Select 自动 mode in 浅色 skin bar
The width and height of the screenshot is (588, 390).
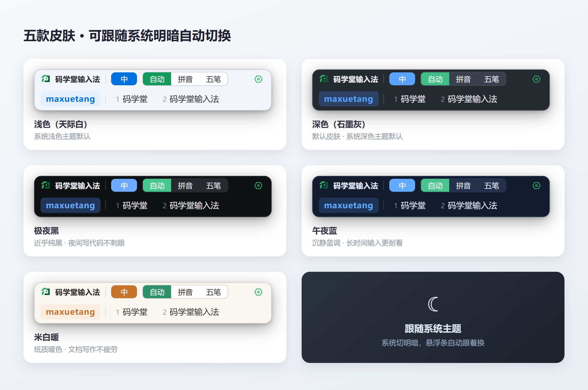[x=157, y=79]
